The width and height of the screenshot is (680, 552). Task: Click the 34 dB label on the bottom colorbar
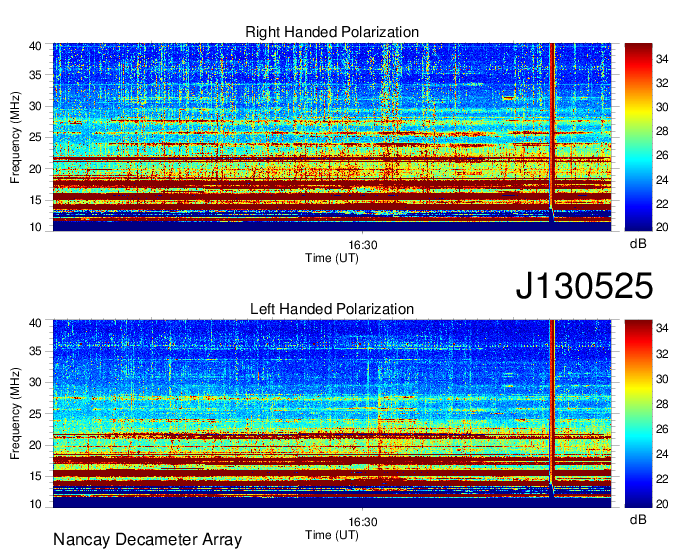tap(662, 328)
